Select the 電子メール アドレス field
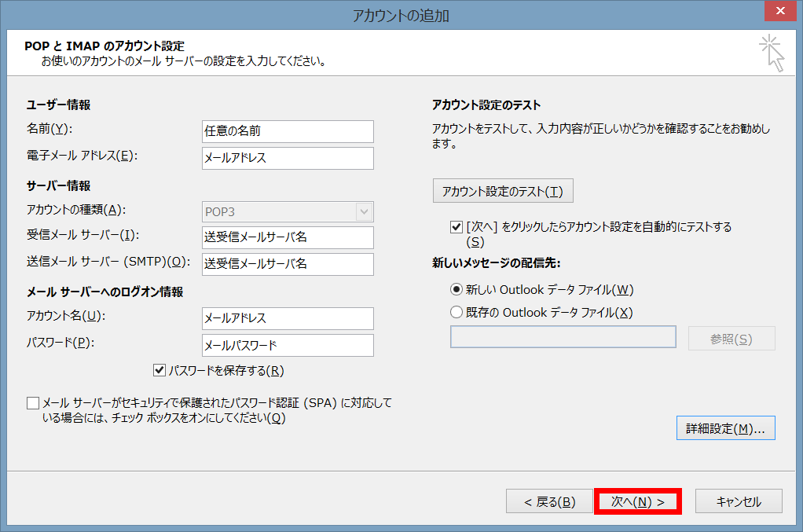 288,158
